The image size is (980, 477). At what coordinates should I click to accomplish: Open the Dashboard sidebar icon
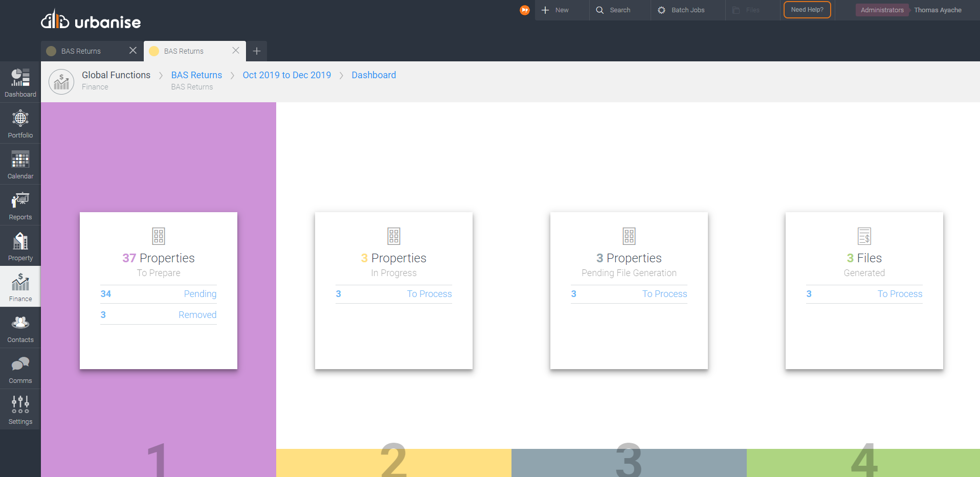(20, 82)
